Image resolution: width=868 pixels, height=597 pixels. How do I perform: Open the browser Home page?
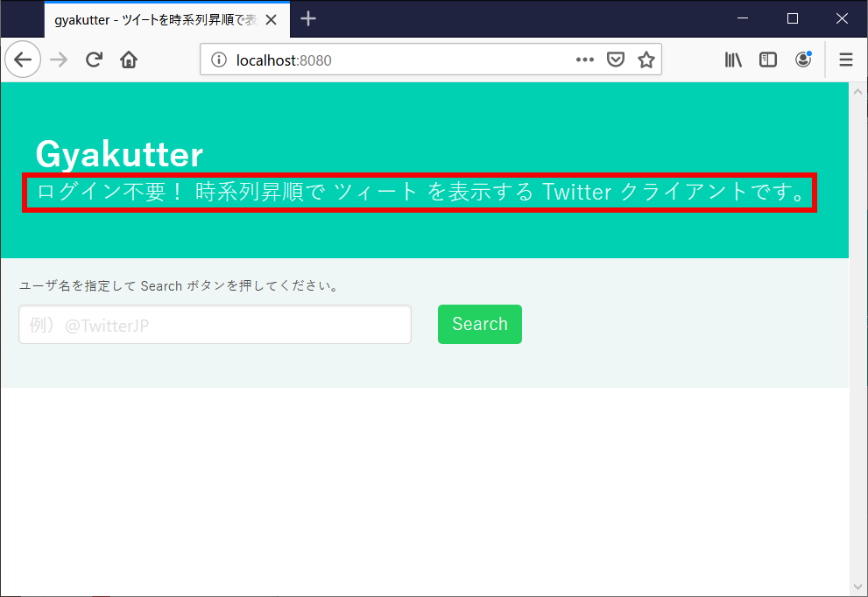[x=128, y=59]
